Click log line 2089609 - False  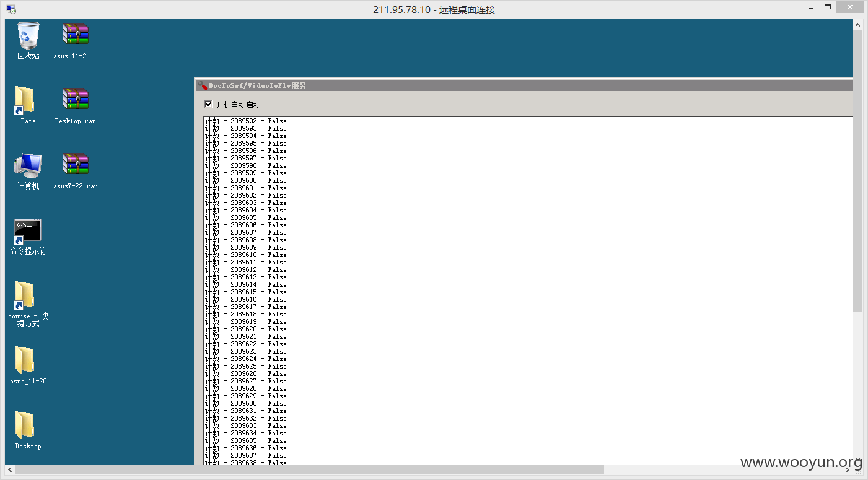[246, 248]
